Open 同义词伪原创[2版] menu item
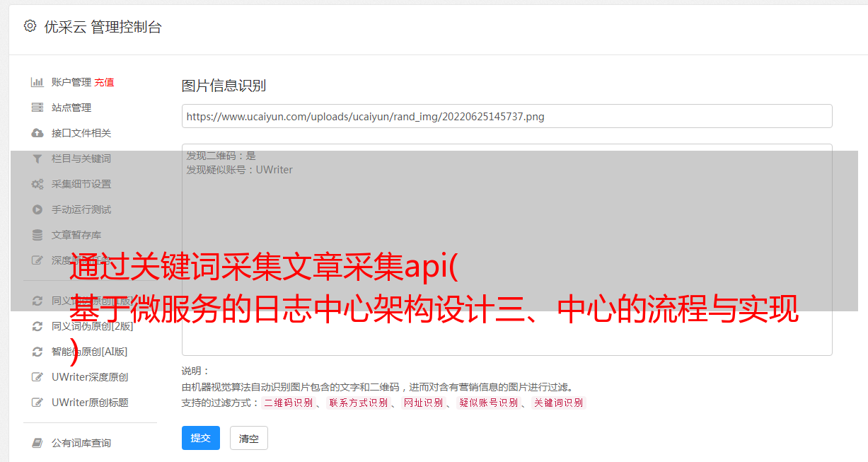868x462 pixels. [x=92, y=326]
